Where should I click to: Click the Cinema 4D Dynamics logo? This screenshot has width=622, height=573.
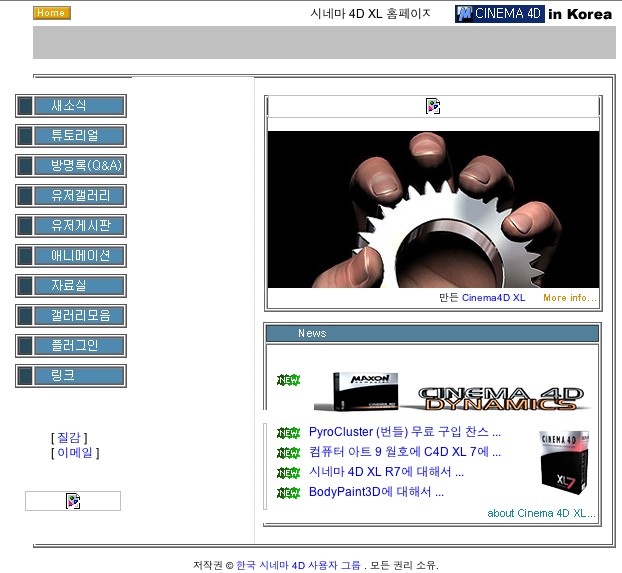501,398
